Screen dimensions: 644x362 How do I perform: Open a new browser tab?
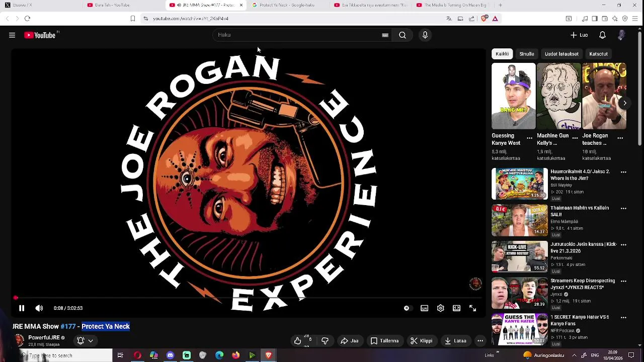tap(500, 5)
